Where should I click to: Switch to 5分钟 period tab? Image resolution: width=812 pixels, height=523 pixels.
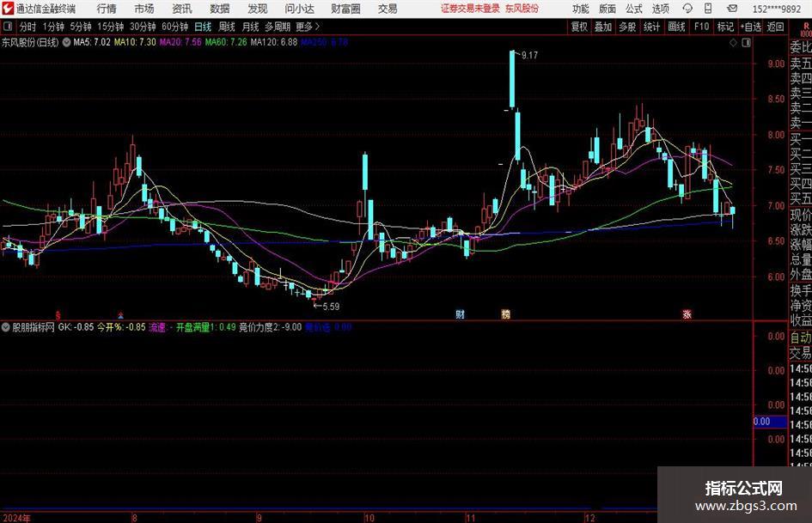[81, 27]
